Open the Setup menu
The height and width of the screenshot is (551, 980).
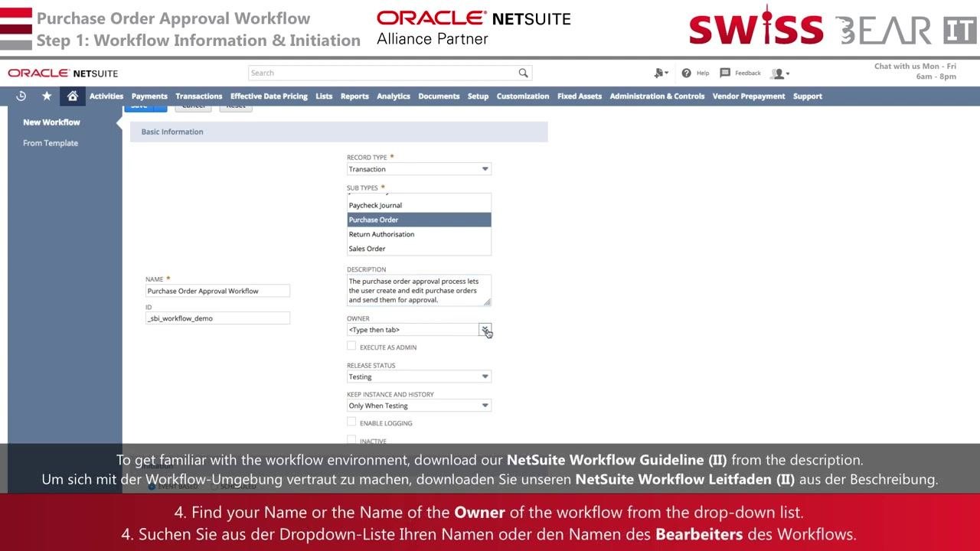coord(478,96)
